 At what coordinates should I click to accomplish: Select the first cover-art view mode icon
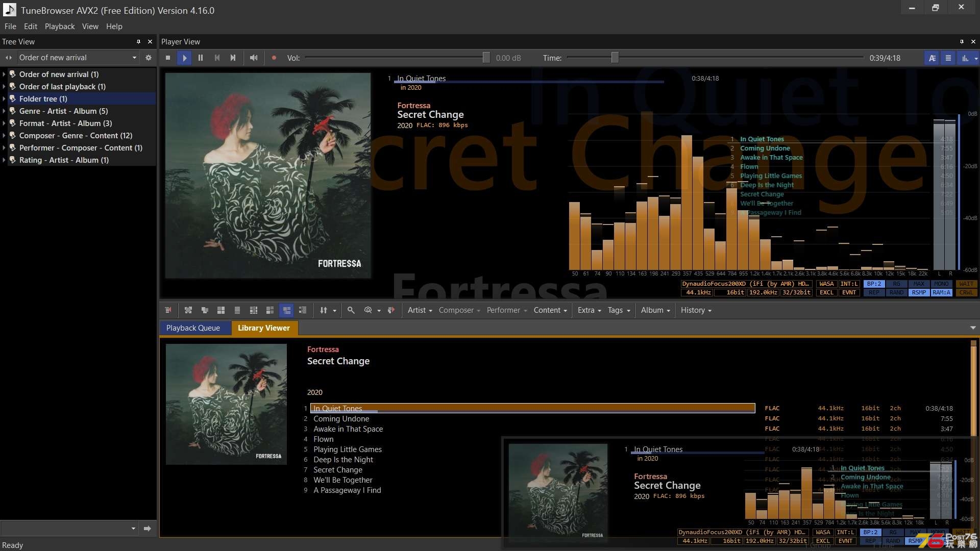pos(188,310)
